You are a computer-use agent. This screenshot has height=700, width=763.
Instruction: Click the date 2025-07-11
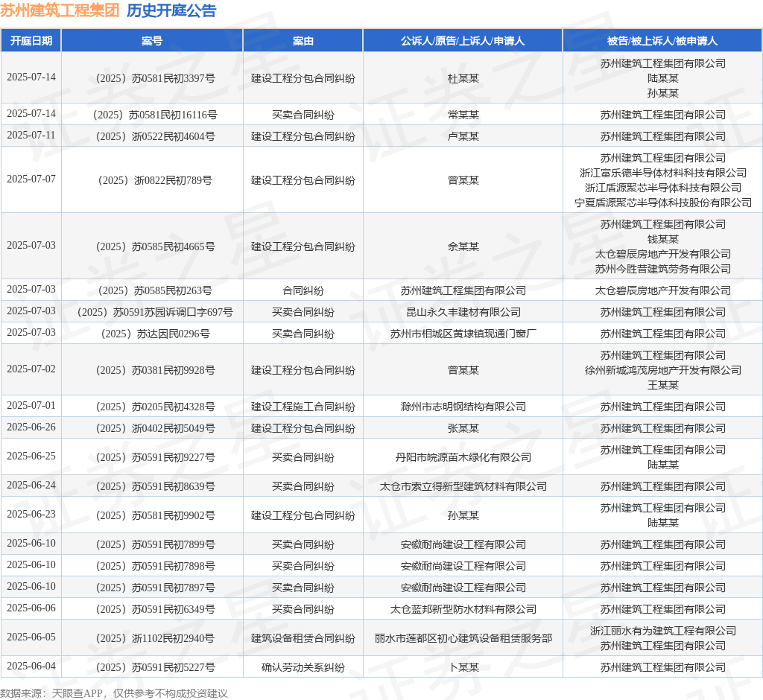31,136
